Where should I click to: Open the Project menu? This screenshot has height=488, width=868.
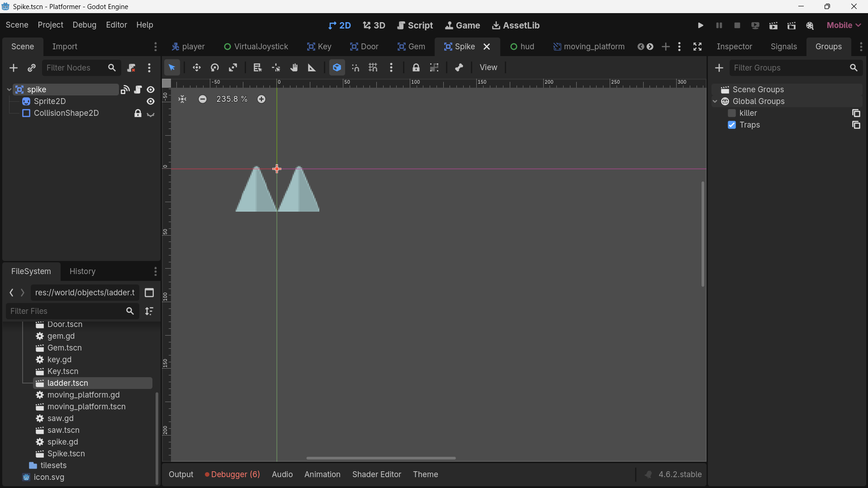click(50, 25)
